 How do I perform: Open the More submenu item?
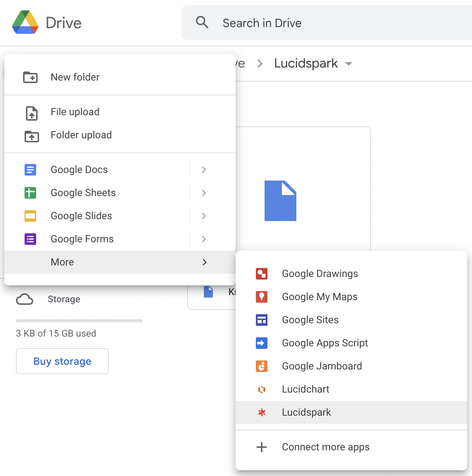click(x=120, y=262)
